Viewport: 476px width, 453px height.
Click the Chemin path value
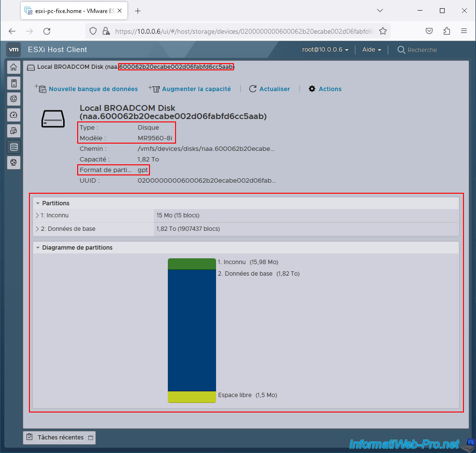click(x=206, y=149)
